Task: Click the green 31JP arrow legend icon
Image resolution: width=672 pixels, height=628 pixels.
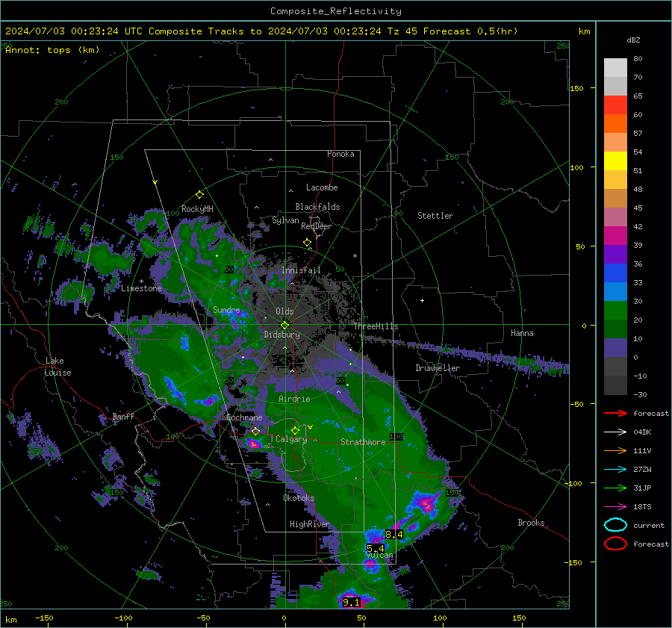Action: pyautogui.click(x=615, y=488)
